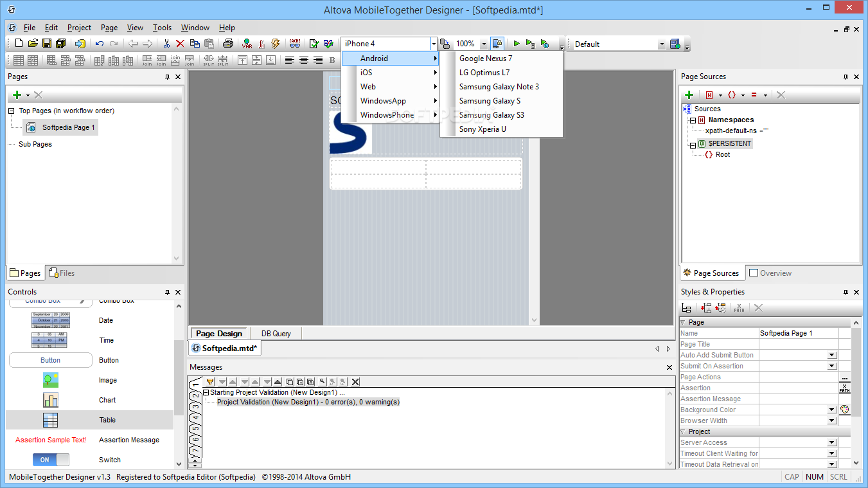The image size is (868, 488).
Task: Click the Bold B icon
Action: coord(333,60)
